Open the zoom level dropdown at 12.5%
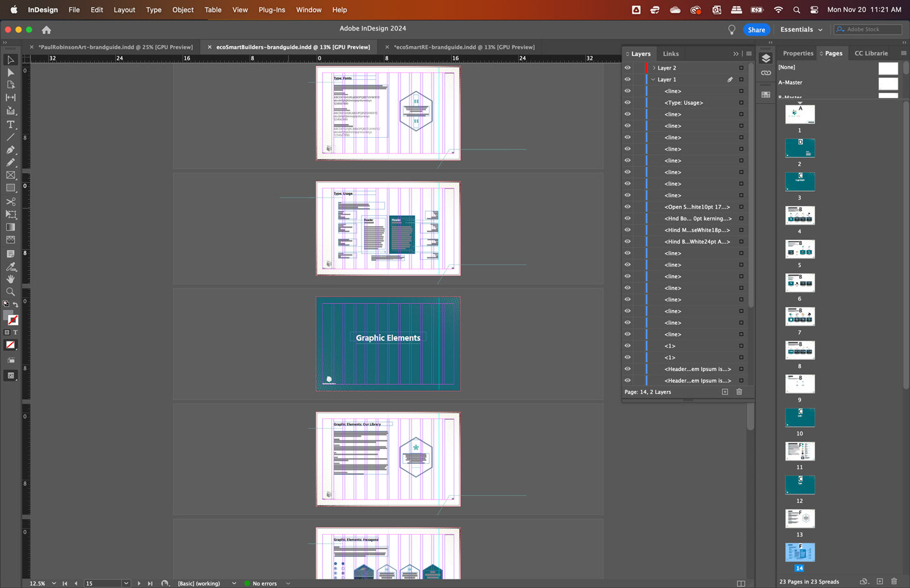Viewport: 910px width, 588px height. [54, 583]
